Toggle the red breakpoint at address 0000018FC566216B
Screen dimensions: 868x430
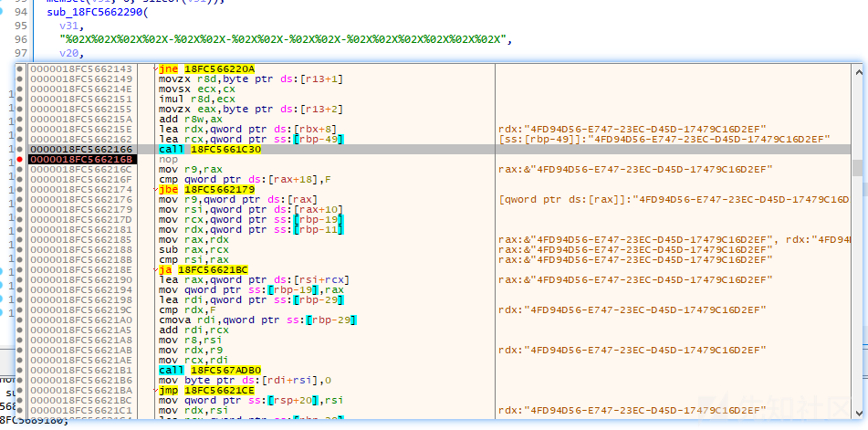[20, 160]
